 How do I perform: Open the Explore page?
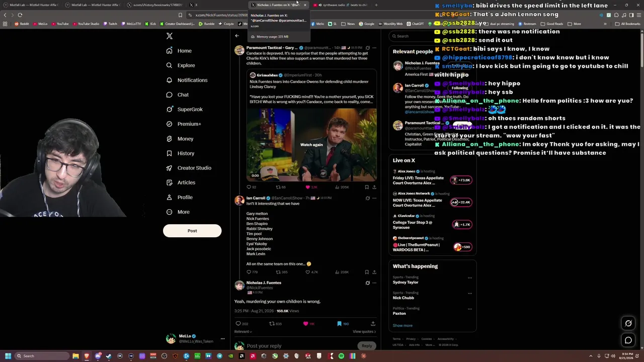(181, 65)
